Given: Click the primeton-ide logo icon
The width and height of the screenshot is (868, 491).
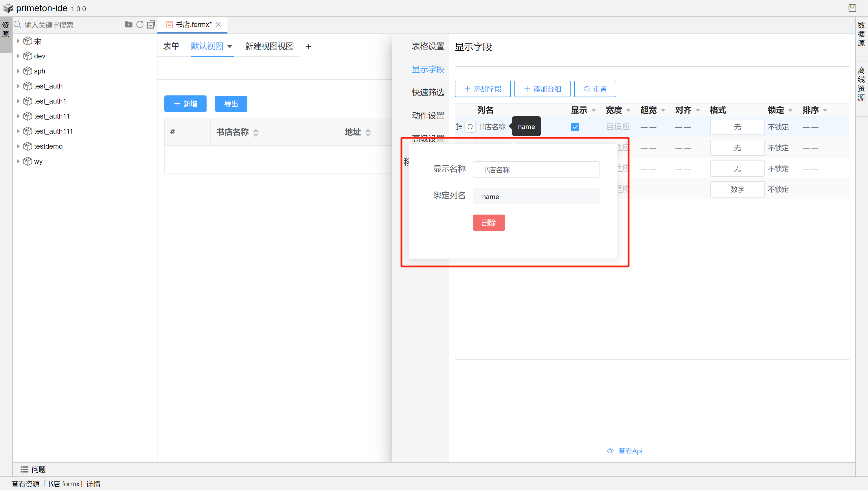Looking at the screenshot, I should click(8, 8).
